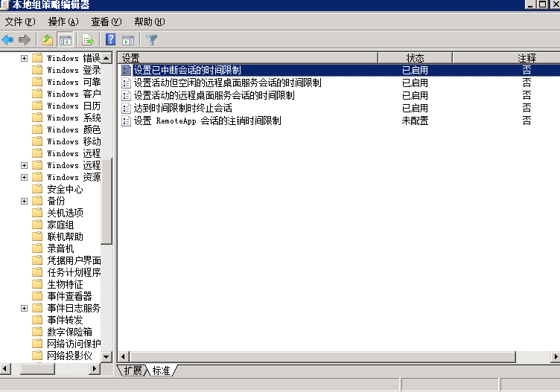Screen dimensions: 560x392
Task: Toggle the action pane toolbar icon
Action: pos(128,40)
